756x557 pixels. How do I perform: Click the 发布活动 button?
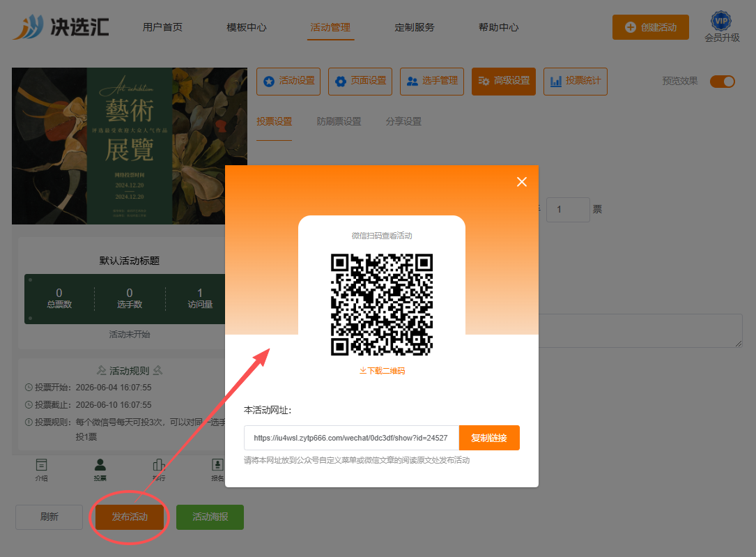(130, 517)
